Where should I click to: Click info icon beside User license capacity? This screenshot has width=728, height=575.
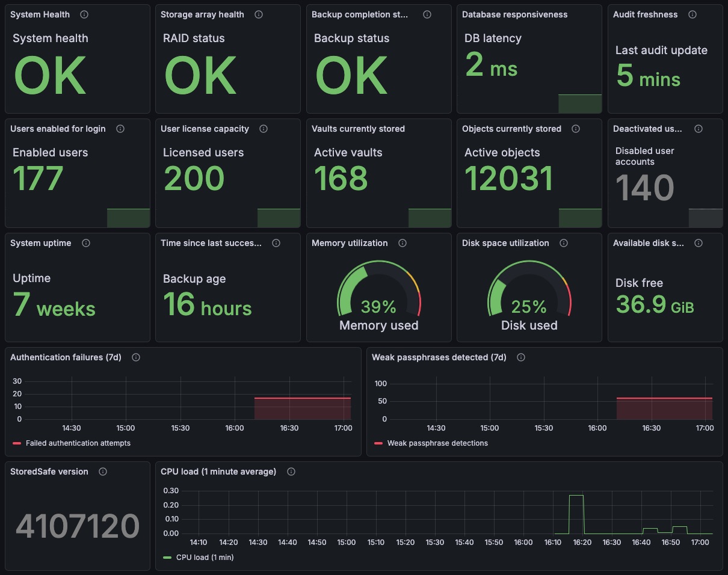point(264,129)
